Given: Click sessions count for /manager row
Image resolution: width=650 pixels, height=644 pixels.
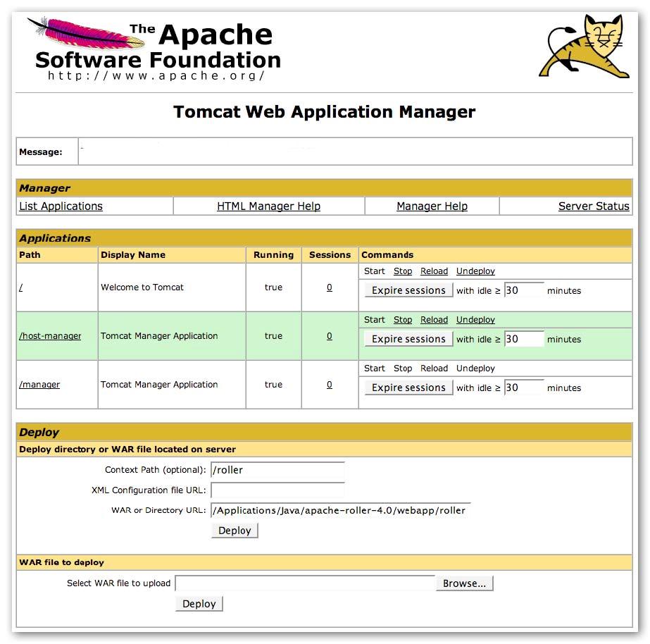Looking at the screenshot, I should [330, 385].
